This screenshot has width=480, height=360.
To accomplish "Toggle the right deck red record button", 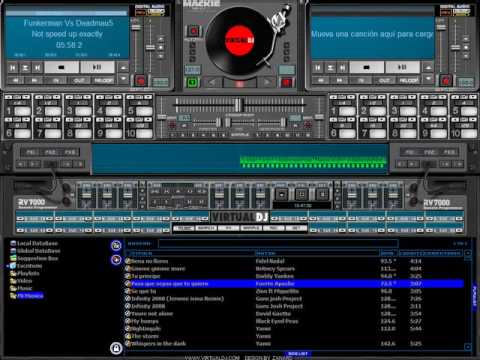I will click(x=446, y=81).
